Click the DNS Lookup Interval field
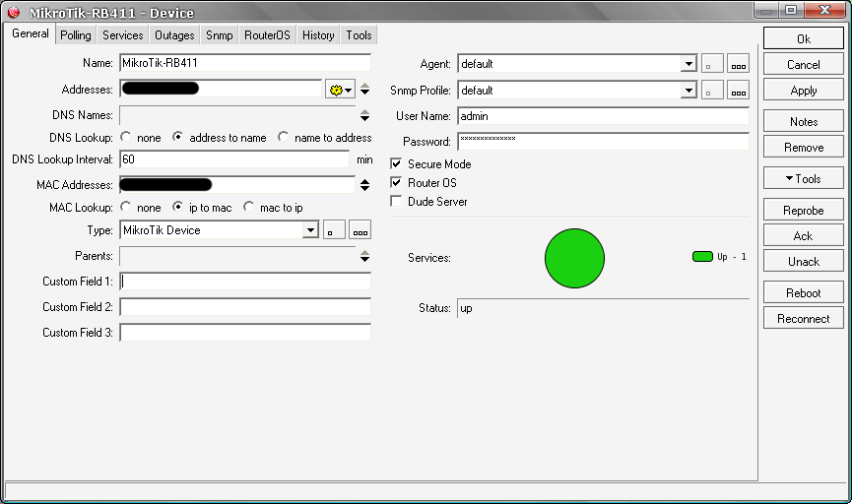This screenshot has width=852, height=504. tap(234, 159)
